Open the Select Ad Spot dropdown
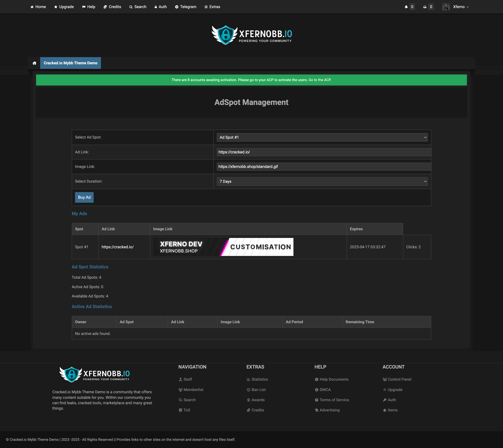The height and width of the screenshot is (448, 503). pyautogui.click(x=322, y=137)
